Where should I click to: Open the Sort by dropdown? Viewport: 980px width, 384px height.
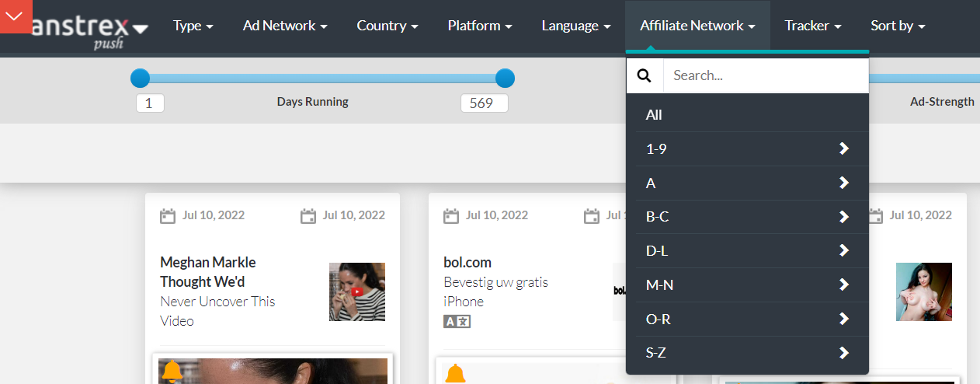pyautogui.click(x=897, y=26)
